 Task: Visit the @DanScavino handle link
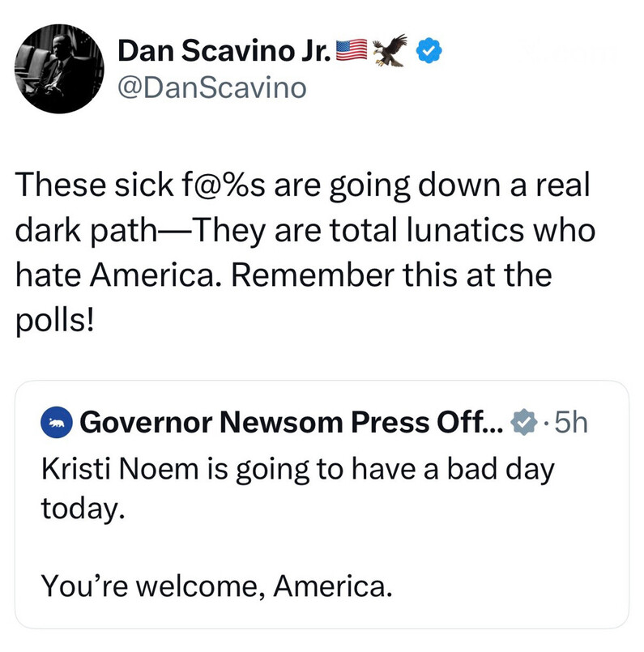pos(212,88)
